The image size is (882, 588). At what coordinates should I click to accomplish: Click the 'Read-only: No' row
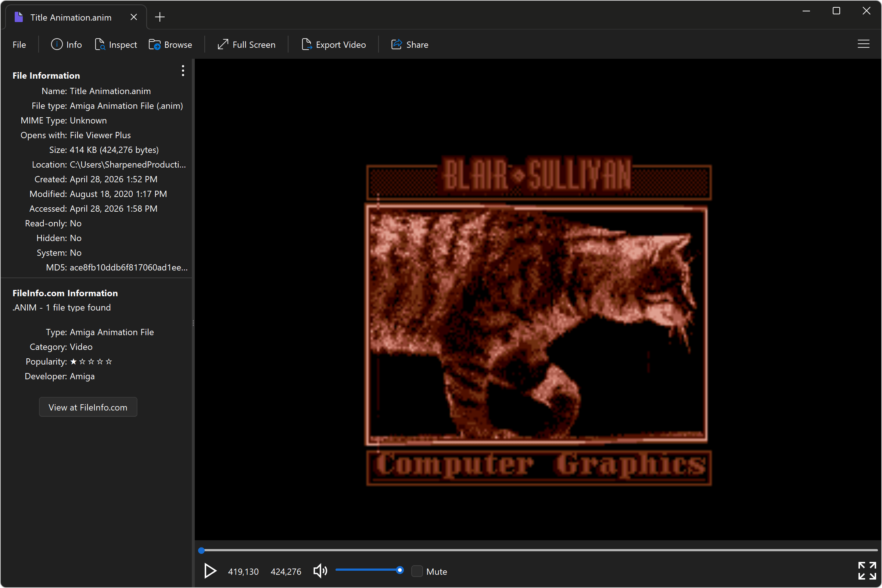click(53, 223)
